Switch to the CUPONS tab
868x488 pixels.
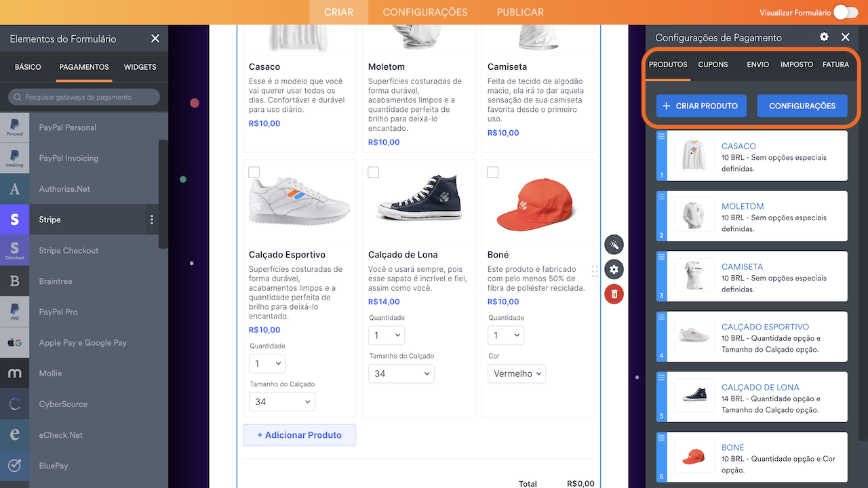(x=713, y=64)
